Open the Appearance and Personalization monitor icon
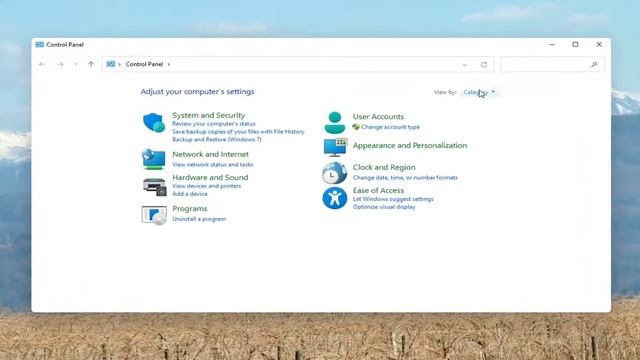The width and height of the screenshot is (640, 360). [x=335, y=147]
